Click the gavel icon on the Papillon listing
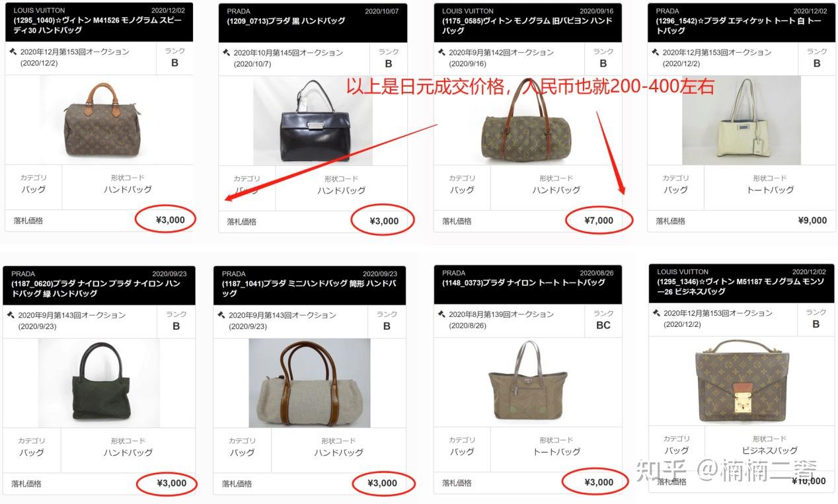This screenshot has width=838, height=504. point(442,52)
